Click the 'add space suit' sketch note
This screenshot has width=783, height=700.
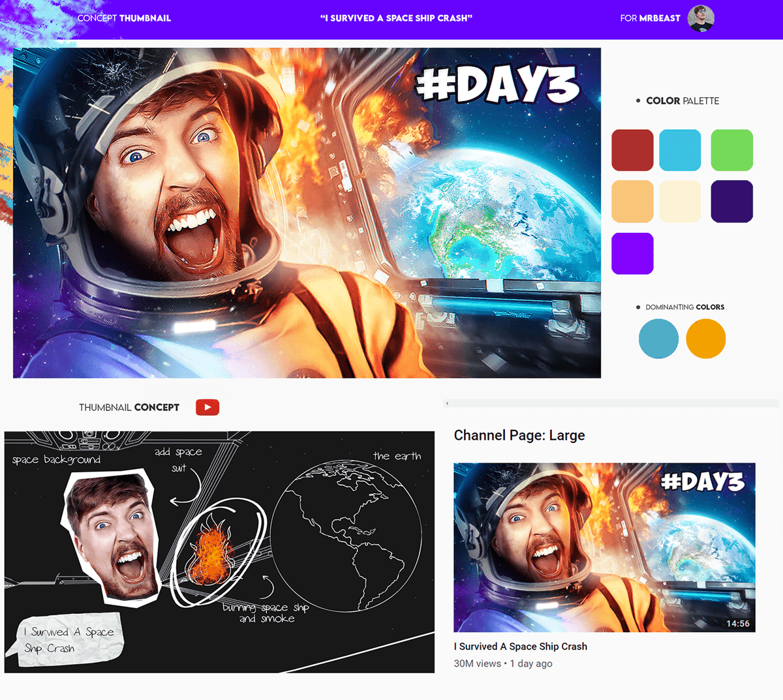point(179,459)
